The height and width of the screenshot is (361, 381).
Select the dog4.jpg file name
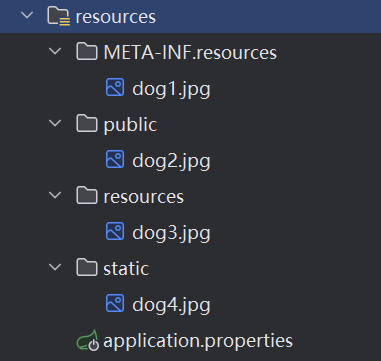[171, 305]
